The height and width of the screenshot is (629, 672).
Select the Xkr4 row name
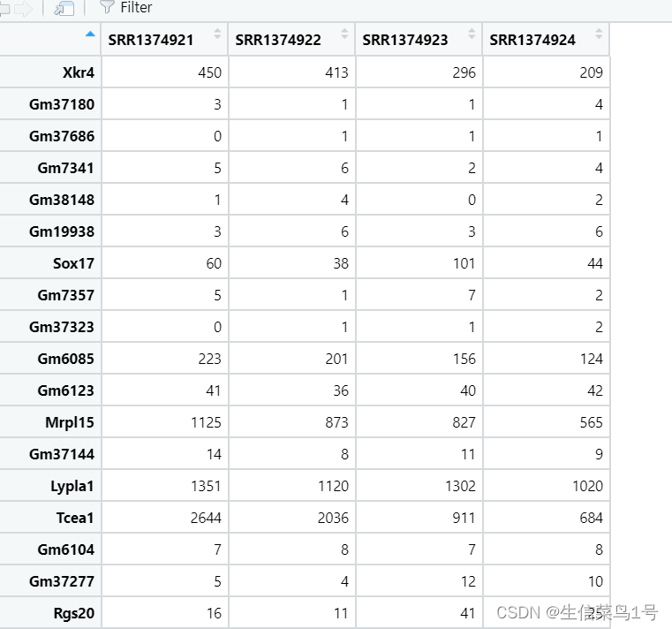(50, 72)
